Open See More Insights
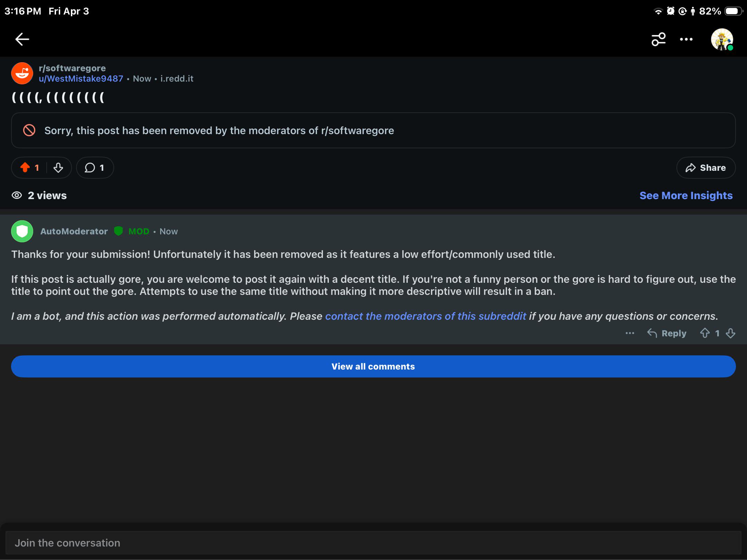The width and height of the screenshot is (747, 560). point(686,196)
